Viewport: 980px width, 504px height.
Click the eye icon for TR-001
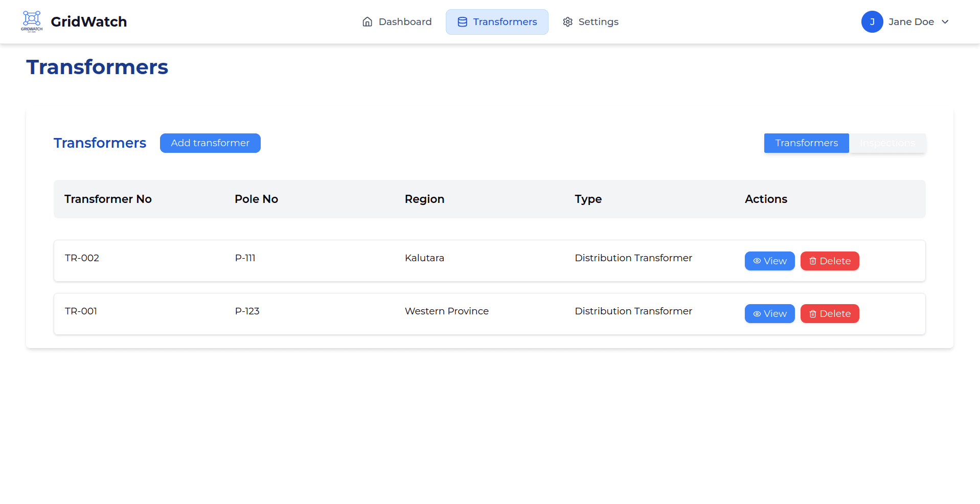click(x=757, y=314)
